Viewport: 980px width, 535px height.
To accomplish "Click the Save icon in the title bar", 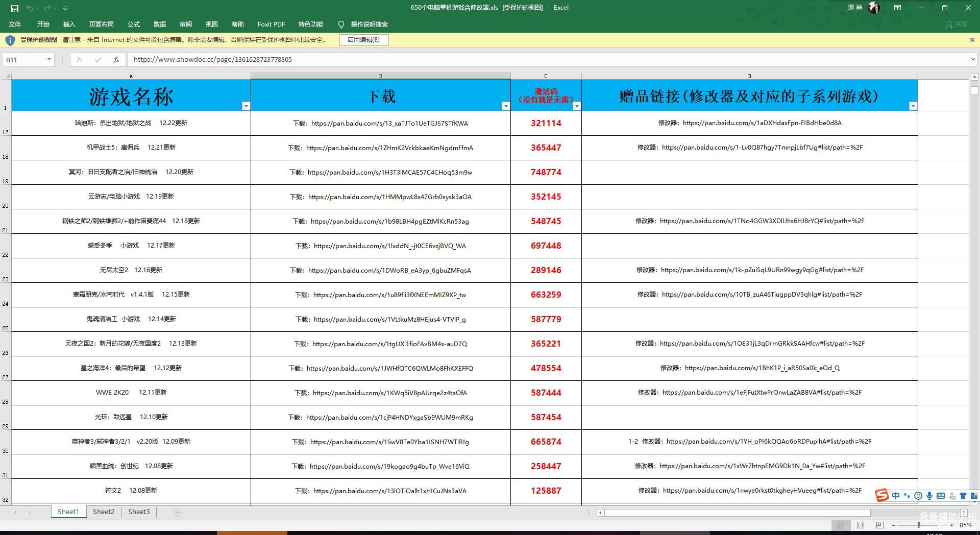I will [x=14, y=8].
